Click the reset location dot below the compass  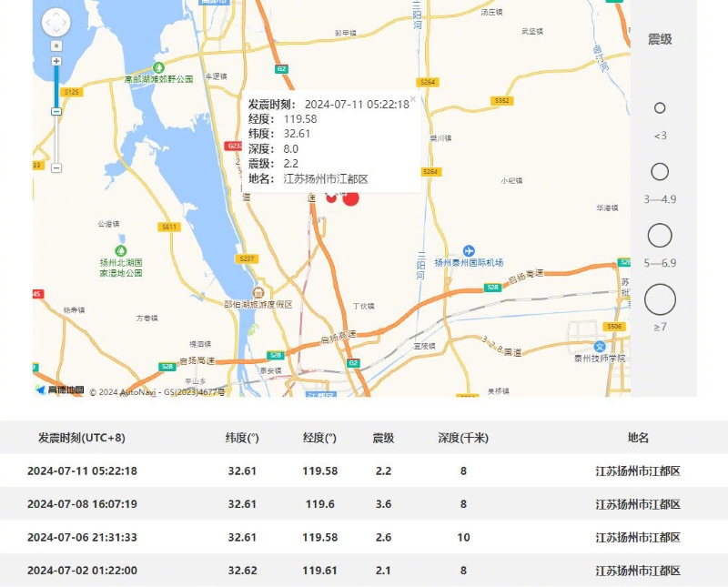pos(56,45)
